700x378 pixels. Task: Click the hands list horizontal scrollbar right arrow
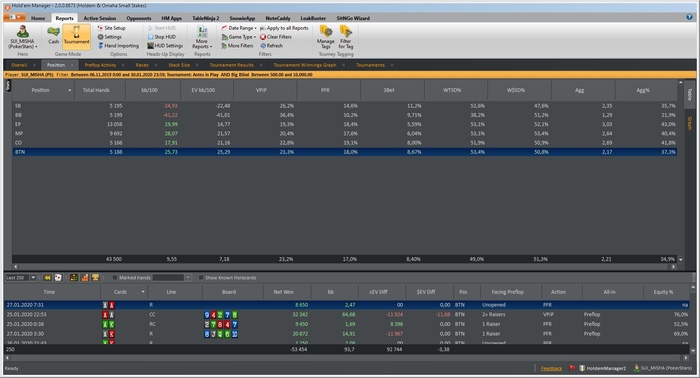[x=686, y=357]
